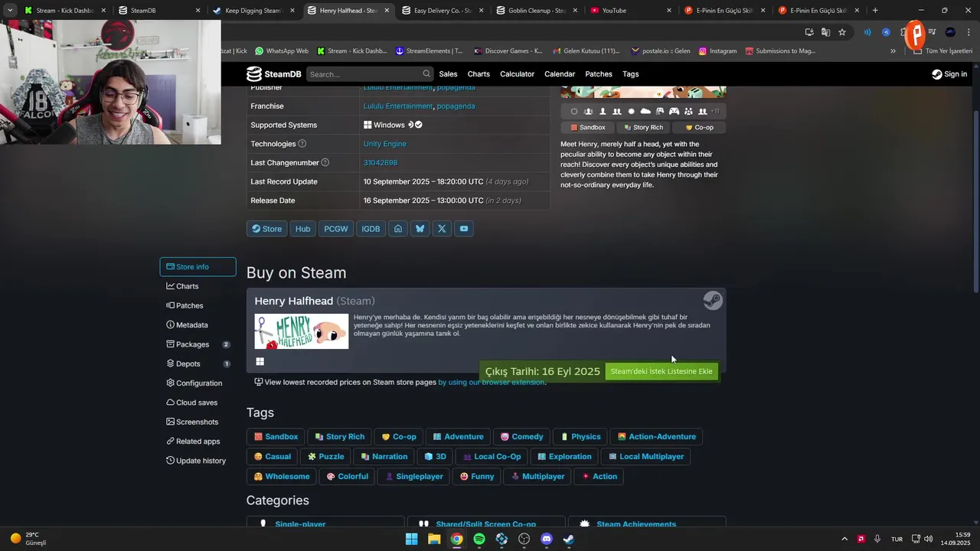The width and height of the screenshot is (980, 551).
Task: Click Steam'deki İstek Listesine Ekle button
Action: tap(661, 372)
